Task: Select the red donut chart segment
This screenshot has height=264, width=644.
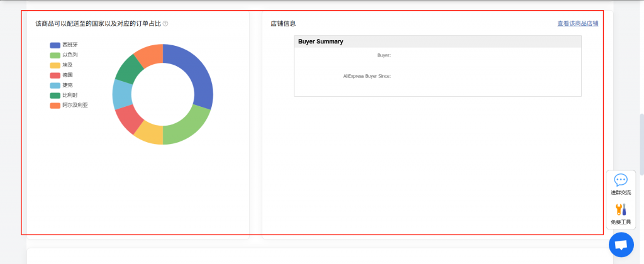Action: pos(128,119)
